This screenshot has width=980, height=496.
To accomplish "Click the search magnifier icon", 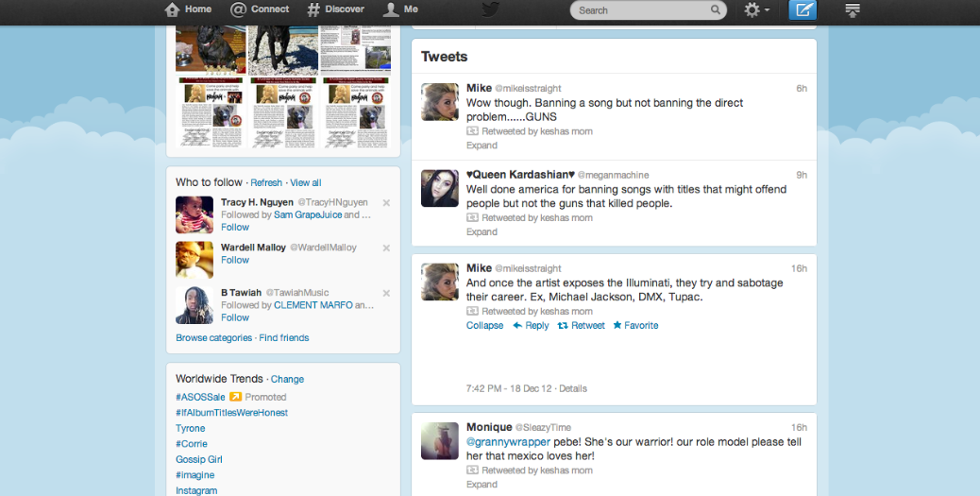I will 716,10.
